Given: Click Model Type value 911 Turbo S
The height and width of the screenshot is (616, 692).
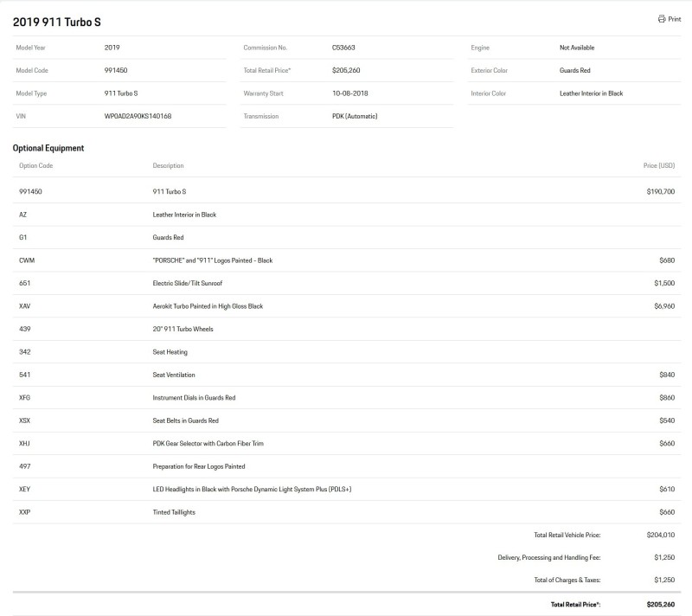Looking at the screenshot, I should click(x=121, y=93).
